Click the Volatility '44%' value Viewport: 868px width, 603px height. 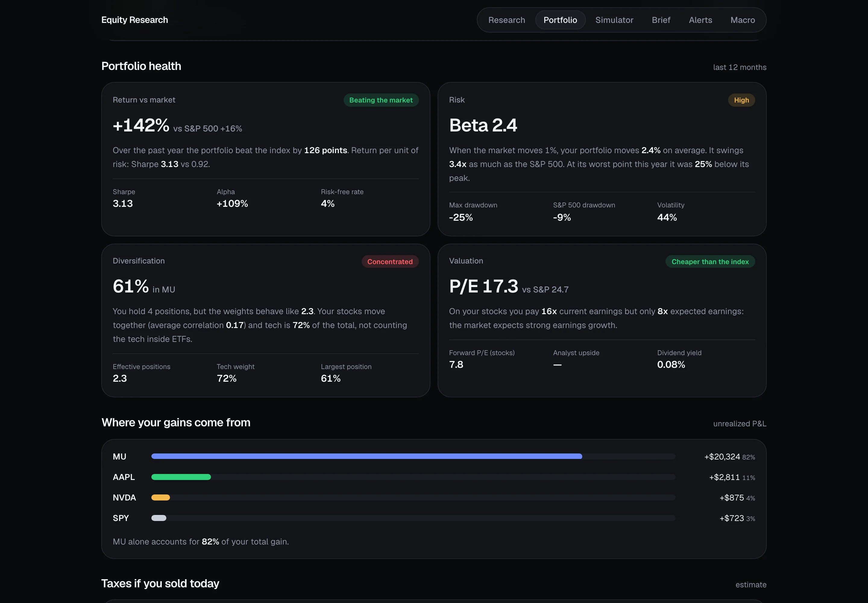coord(667,217)
